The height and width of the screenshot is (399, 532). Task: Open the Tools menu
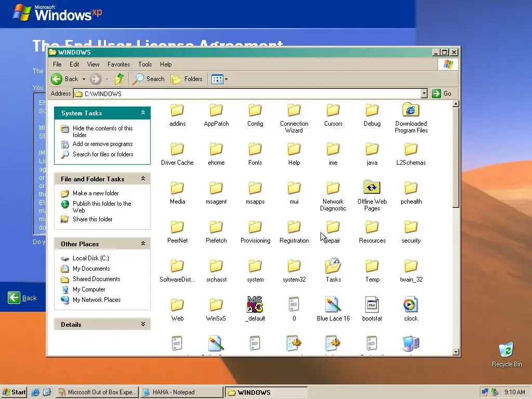145,64
